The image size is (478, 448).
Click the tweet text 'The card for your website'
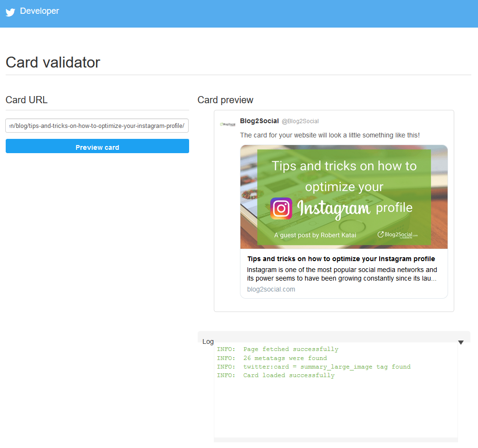click(330, 135)
